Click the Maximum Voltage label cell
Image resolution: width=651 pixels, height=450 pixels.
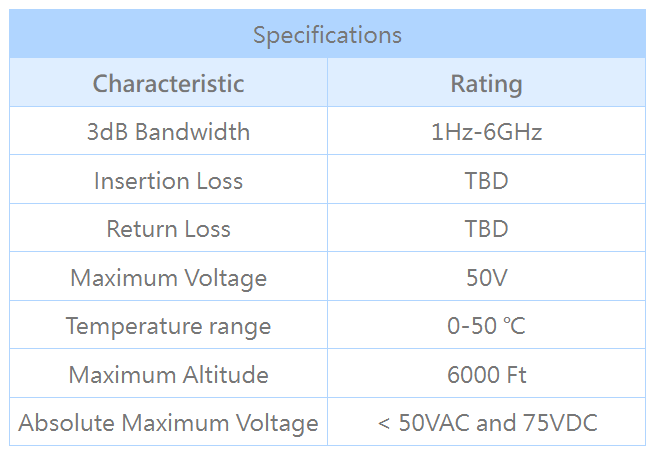pyautogui.click(x=168, y=278)
